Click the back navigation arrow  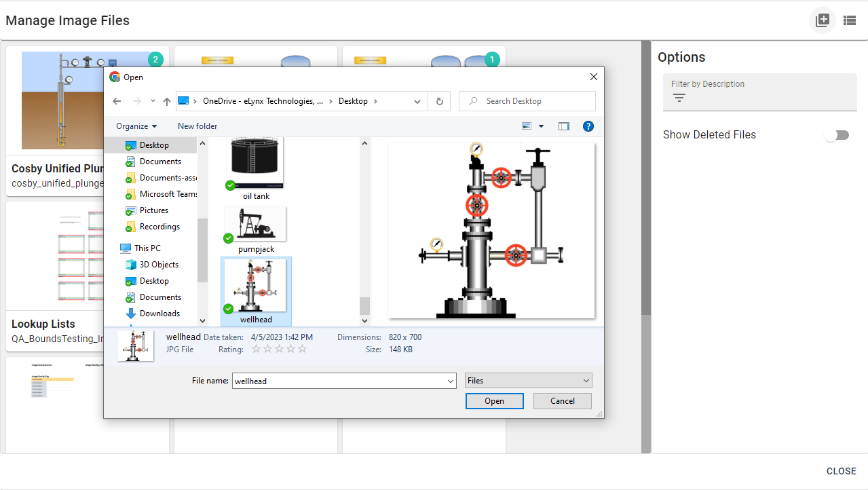click(117, 100)
